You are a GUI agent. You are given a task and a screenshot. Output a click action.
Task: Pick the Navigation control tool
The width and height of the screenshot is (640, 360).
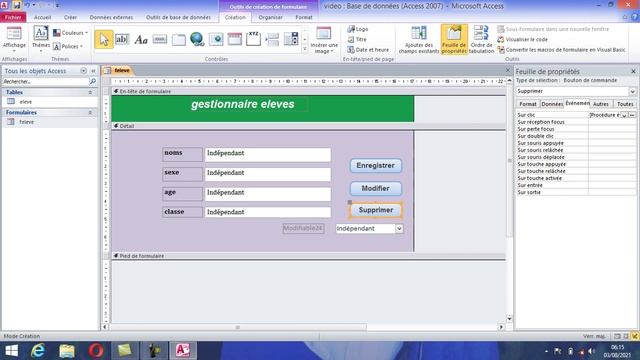pyautogui.click(x=235, y=39)
